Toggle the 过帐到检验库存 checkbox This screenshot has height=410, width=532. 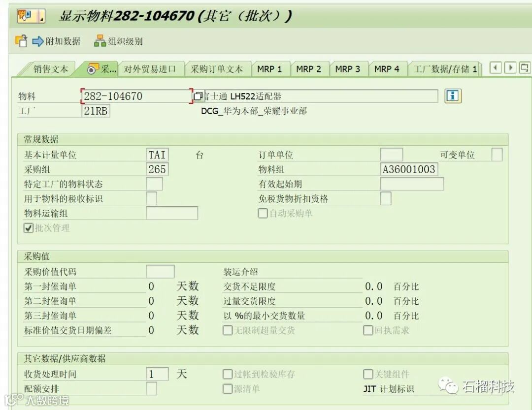point(227,374)
